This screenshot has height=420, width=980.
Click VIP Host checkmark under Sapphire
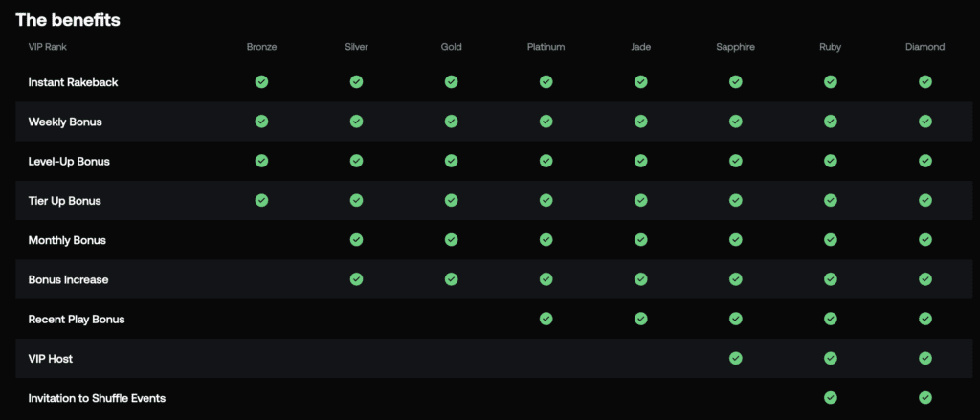(736, 358)
